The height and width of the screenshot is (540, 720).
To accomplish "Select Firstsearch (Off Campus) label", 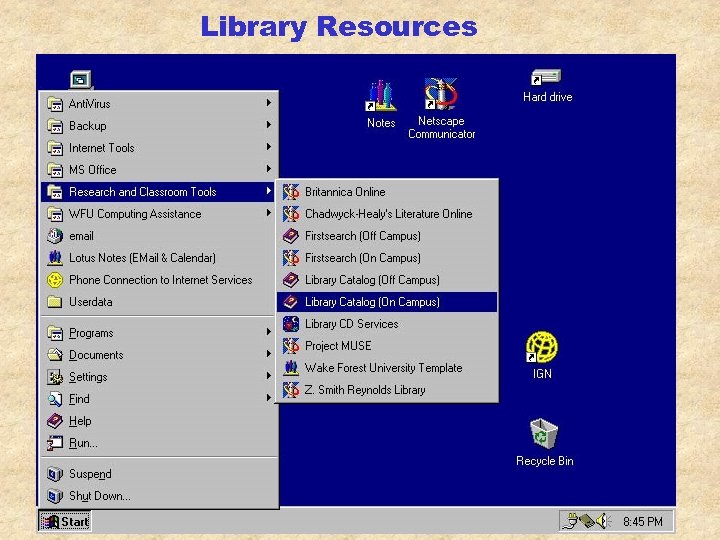I will click(363, 236).
